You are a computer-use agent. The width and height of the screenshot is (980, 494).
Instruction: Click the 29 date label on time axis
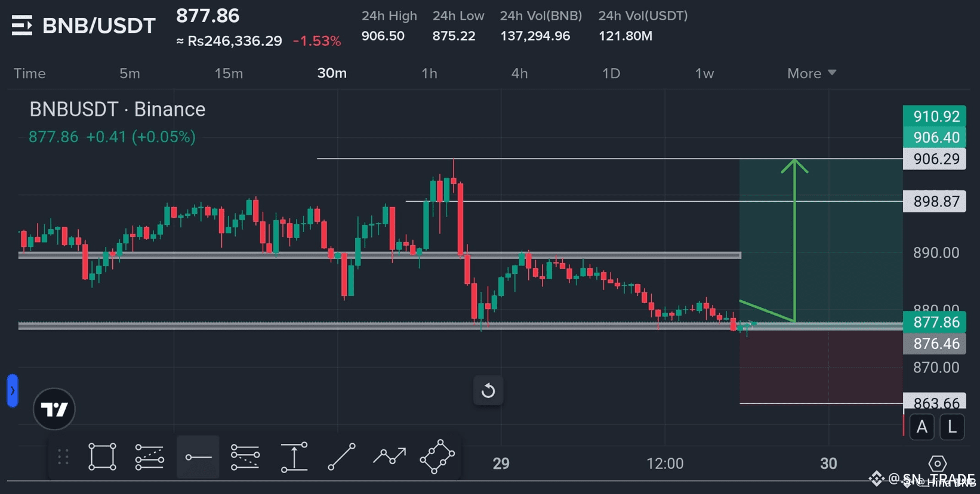501,464
